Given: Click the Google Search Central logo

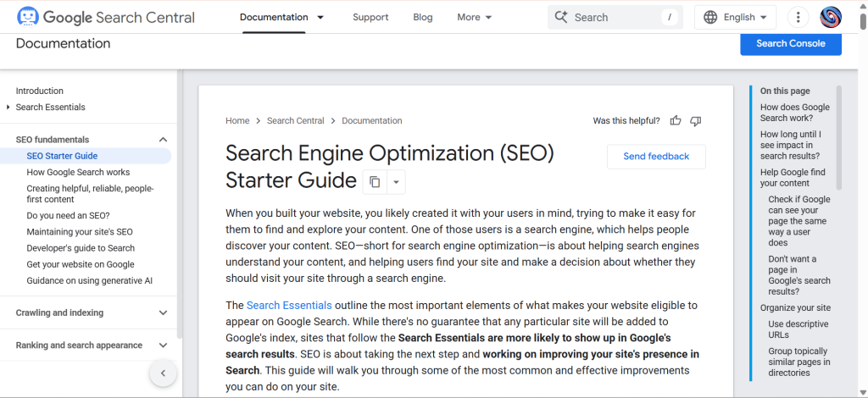Looking at the screenshot, I should pyautogui.click(x=105, y=17).
